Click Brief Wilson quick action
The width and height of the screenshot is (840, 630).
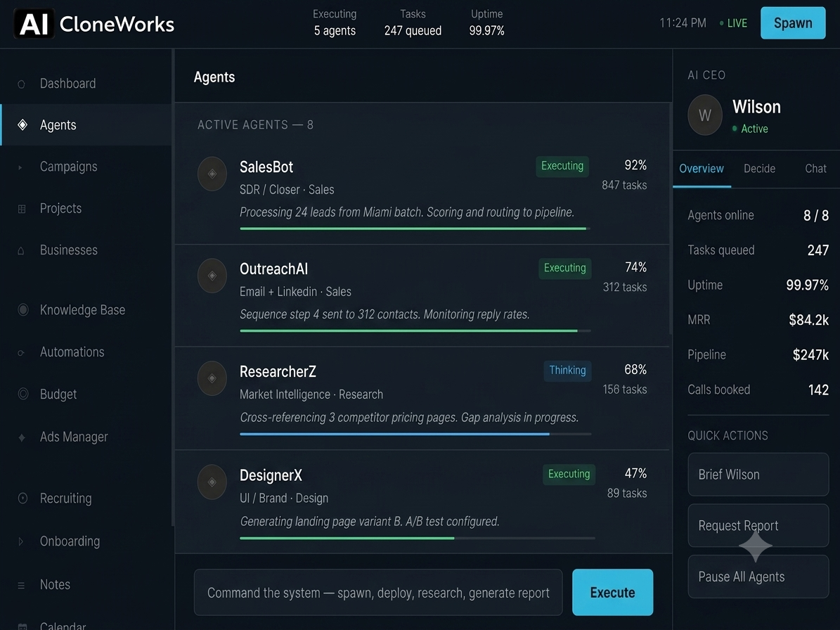pyautogui.click(x=758, y=475)
